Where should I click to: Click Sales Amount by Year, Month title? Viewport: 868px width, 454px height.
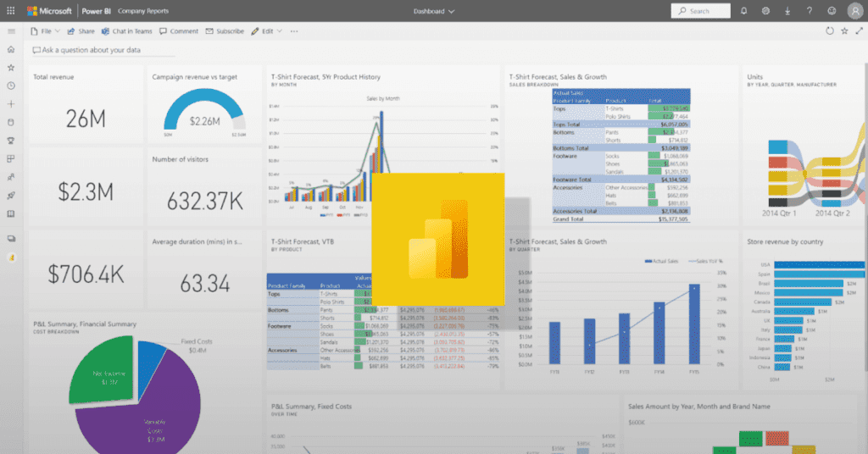coord(699,407)
